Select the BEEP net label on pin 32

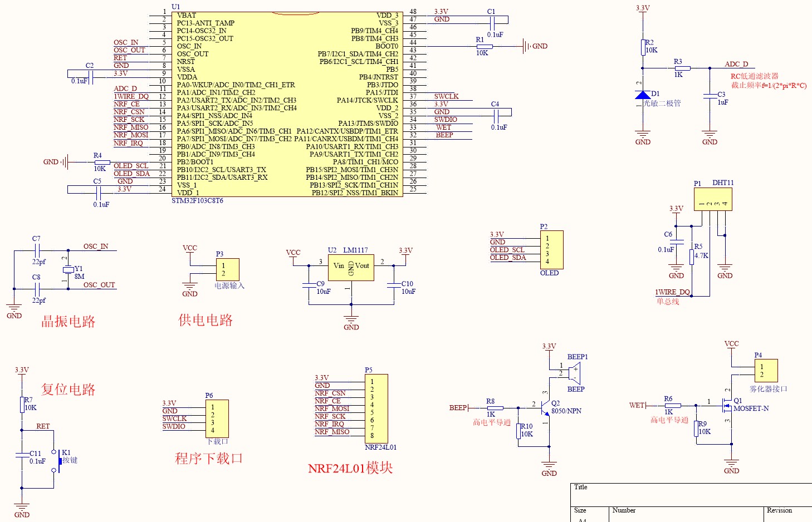tap(444, 135)
